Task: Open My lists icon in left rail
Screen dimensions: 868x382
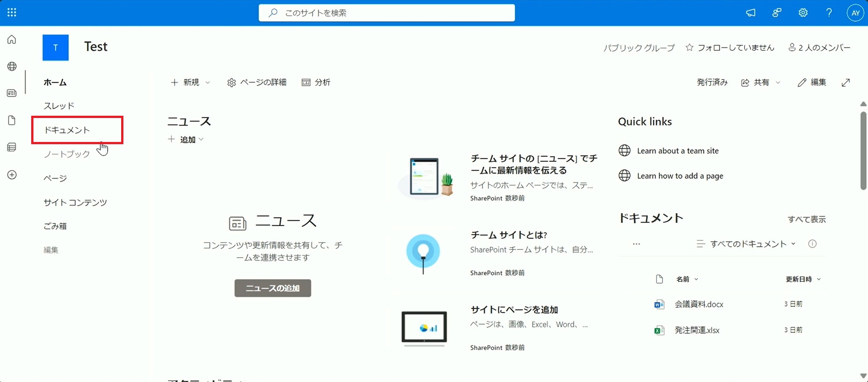Action: coord(12,147)
